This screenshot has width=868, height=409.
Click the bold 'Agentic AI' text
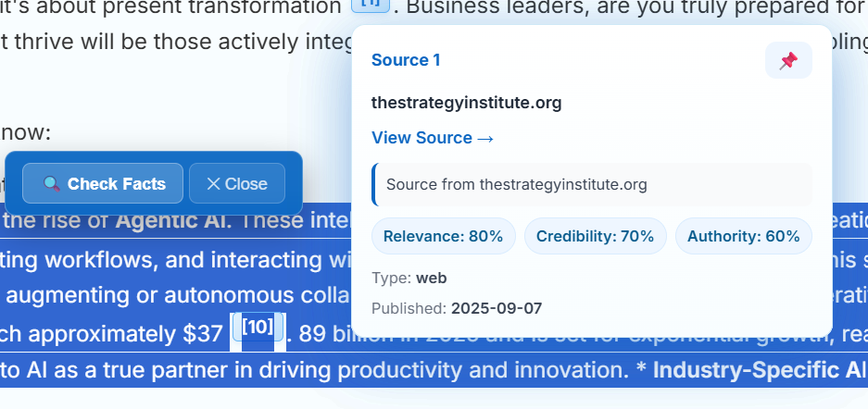click(172, 222)
